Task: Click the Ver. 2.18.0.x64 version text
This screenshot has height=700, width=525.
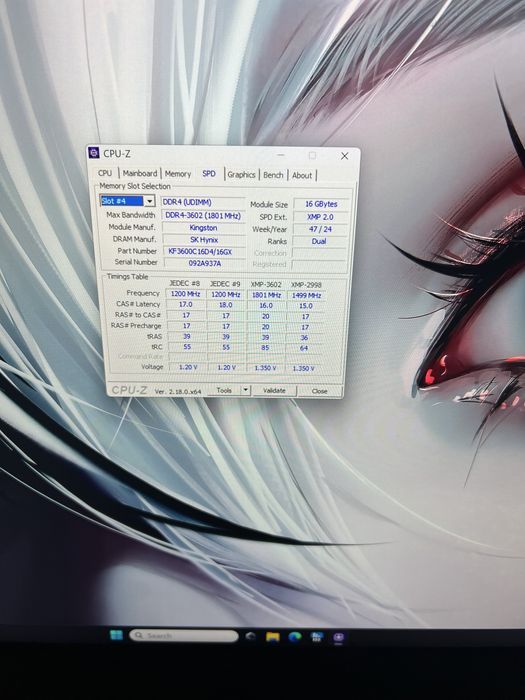Action: click(178, 391)
